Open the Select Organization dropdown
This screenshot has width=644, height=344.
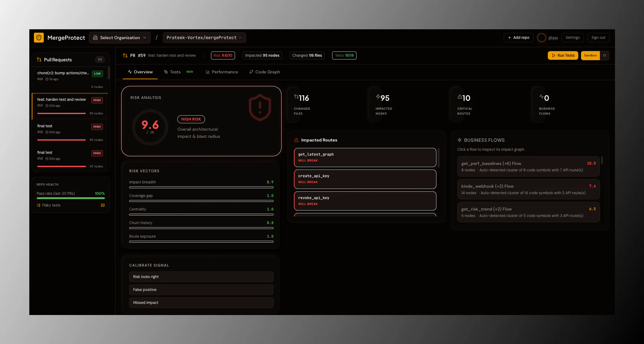tap(120, 38)
